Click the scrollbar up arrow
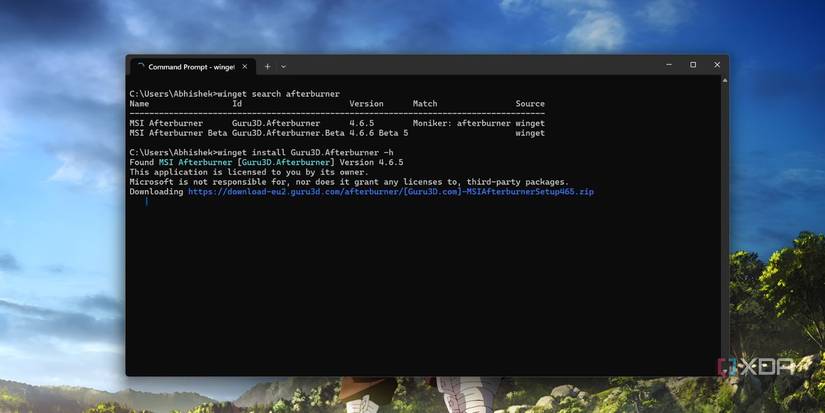 pos(725,80)
